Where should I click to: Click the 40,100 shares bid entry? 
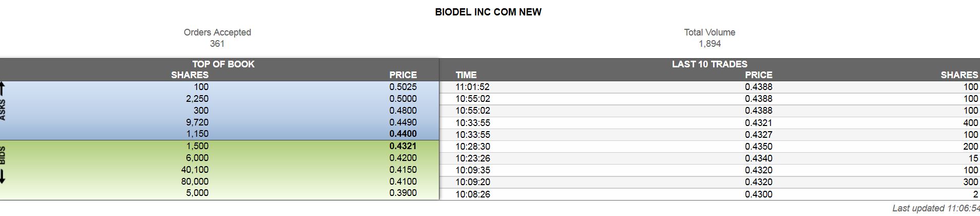tap(195, 170)
